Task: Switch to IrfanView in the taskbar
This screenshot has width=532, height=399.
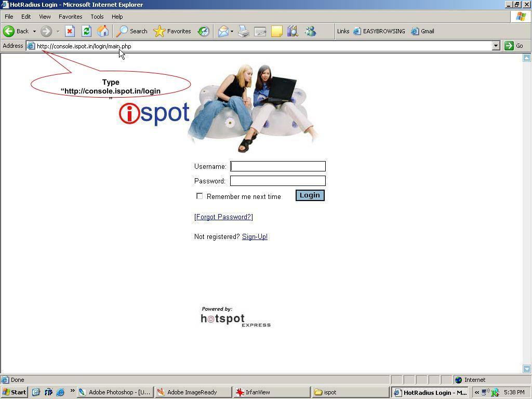Action: (x=270, y=392)
